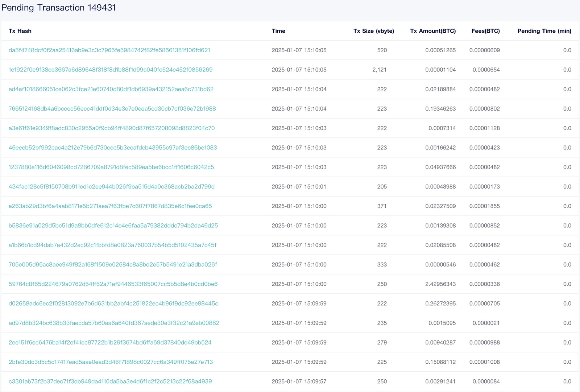Select the fee value 0.00001008
The image size is (580, 392).
pyautogui.click(x=485, y=362)
